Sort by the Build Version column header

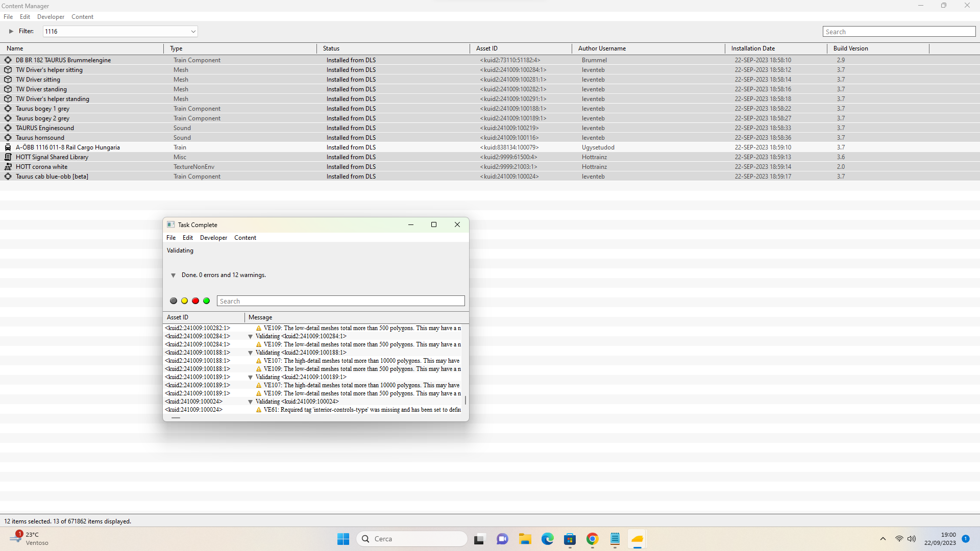click(878, 48)
